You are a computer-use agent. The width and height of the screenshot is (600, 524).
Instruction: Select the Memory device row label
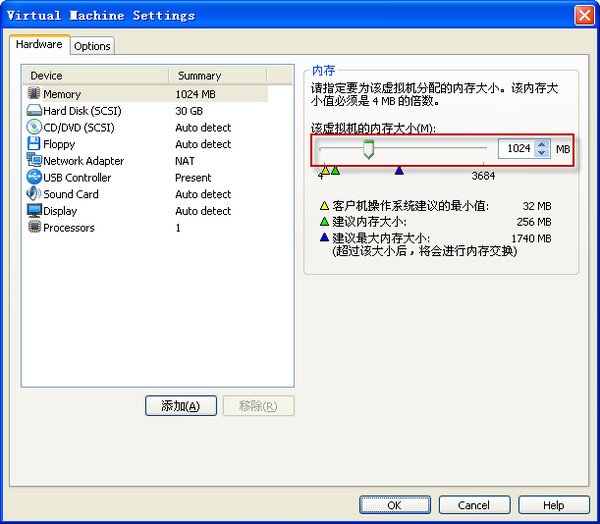click(62, 94)
